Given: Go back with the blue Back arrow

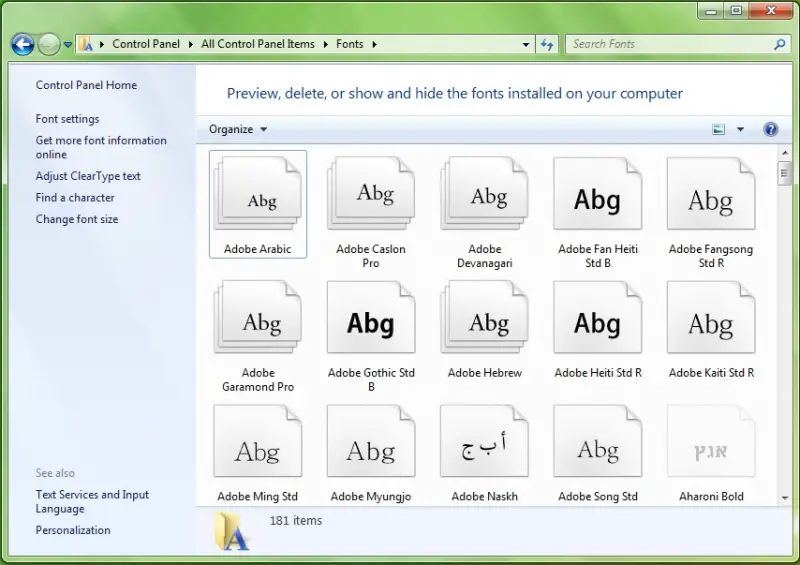Looking at the screenshot, I should click(23, 44).
